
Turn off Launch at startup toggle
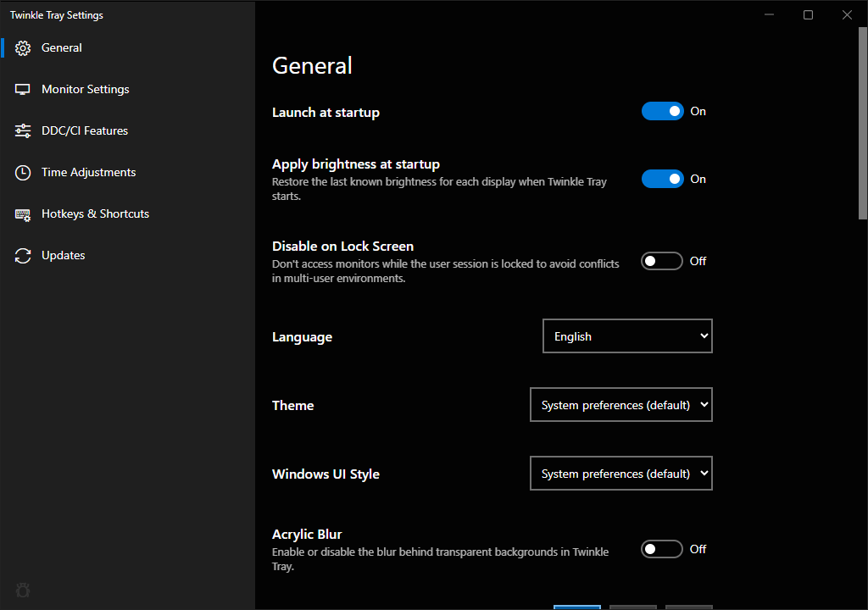pos(662,111)
